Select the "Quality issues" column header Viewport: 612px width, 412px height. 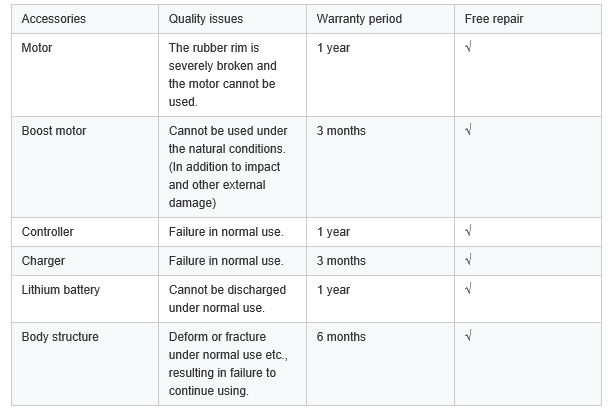(x=205, y=19)
